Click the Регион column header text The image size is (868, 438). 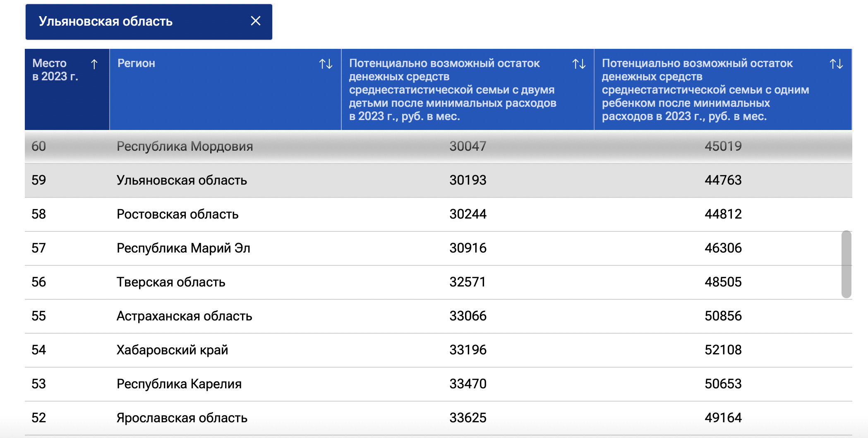[x=136, y=63]
